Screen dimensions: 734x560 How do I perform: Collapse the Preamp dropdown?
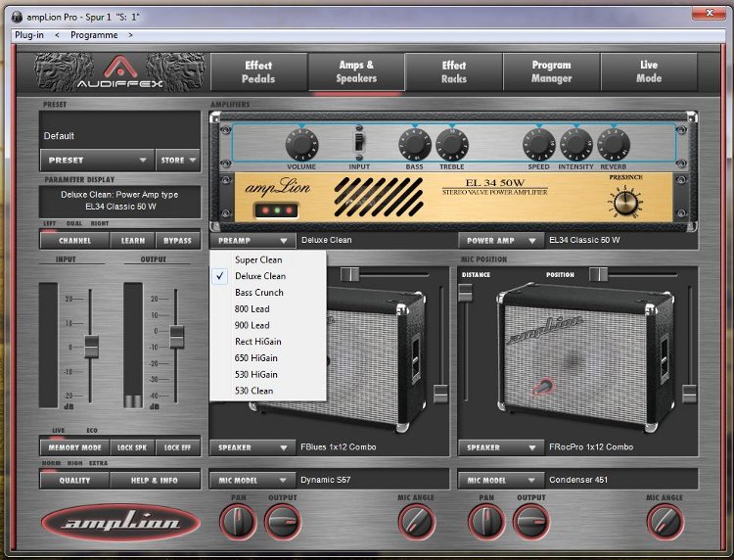(x=252, y=241)
